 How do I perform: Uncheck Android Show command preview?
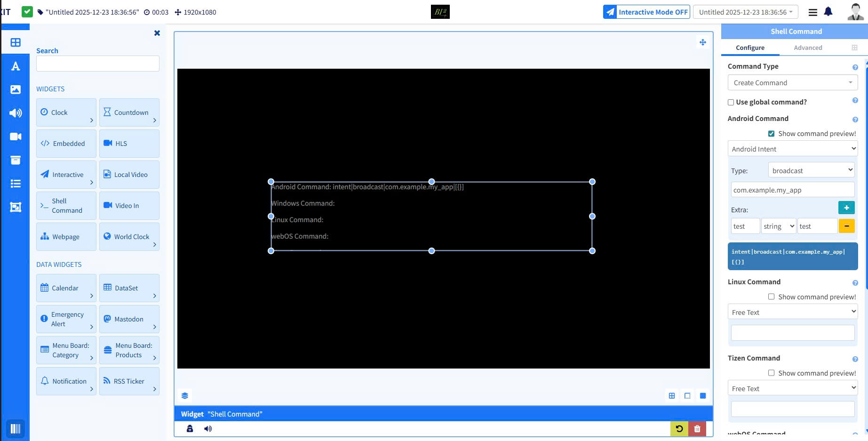tap(771, 134)
